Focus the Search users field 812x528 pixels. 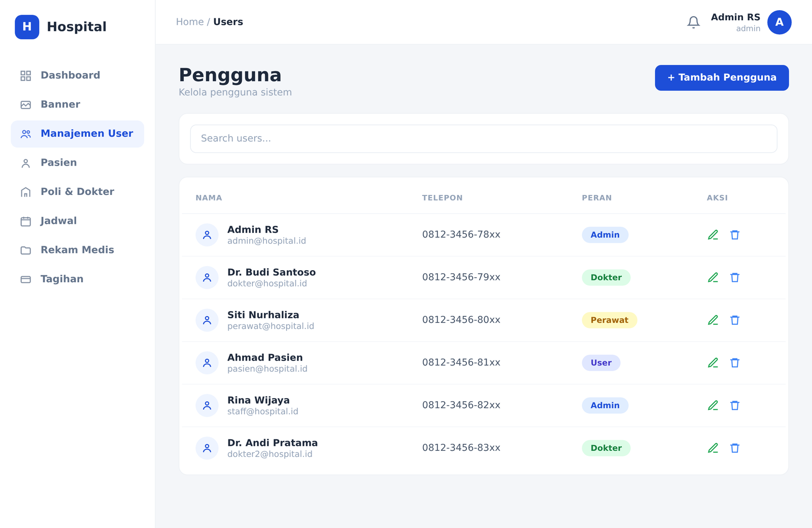pyautogui.click(x=484, y=139)
